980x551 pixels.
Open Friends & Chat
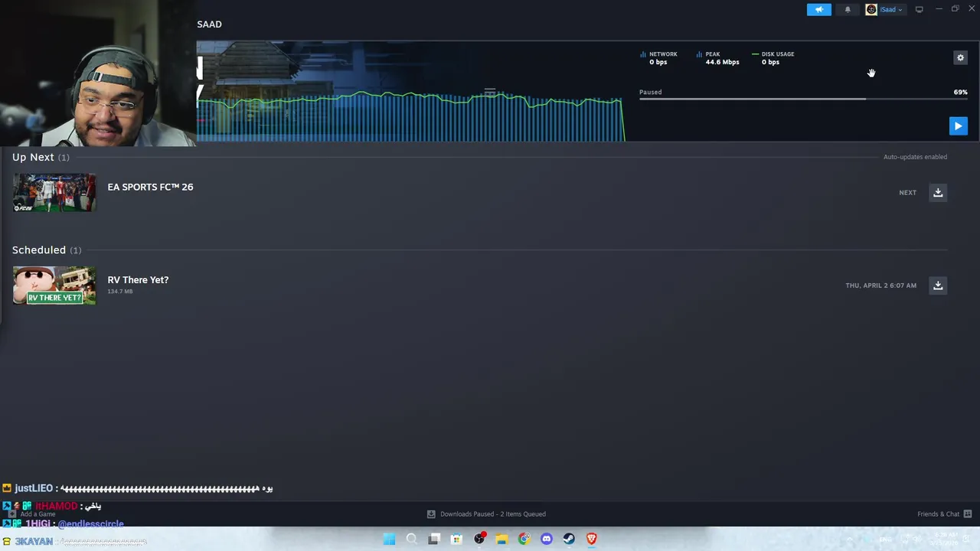(x=938, y=514)
